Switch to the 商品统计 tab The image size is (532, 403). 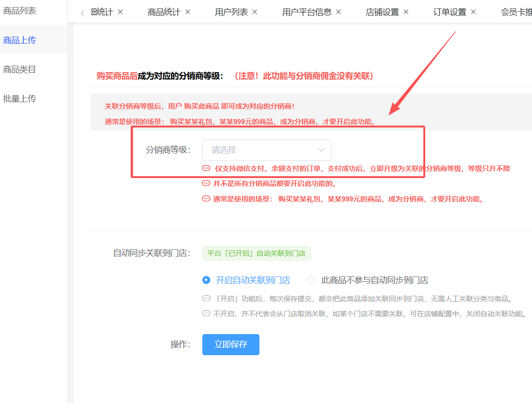tap(164, 12)
